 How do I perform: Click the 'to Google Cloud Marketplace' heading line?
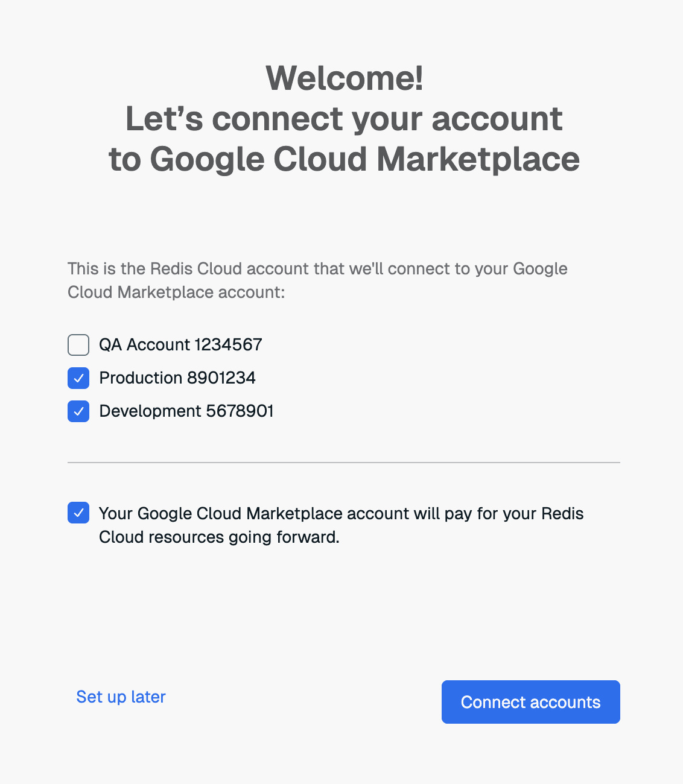click(x=344, y=159)
